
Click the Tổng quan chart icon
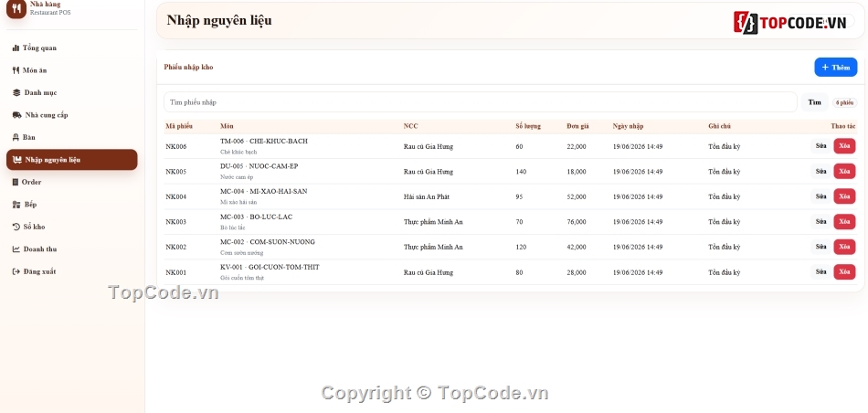click(16, 48)
